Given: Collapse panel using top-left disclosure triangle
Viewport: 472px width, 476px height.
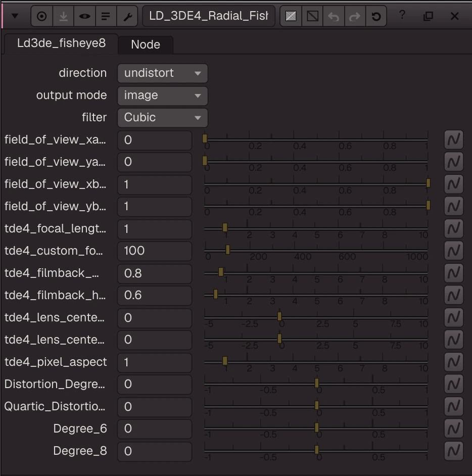Looking at the screenshot, I should point(15,16).
